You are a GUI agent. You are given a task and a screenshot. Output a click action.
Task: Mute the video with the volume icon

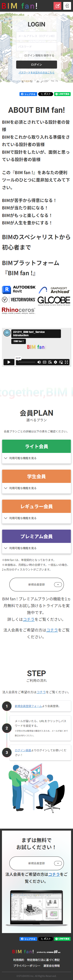click(39, 362)
